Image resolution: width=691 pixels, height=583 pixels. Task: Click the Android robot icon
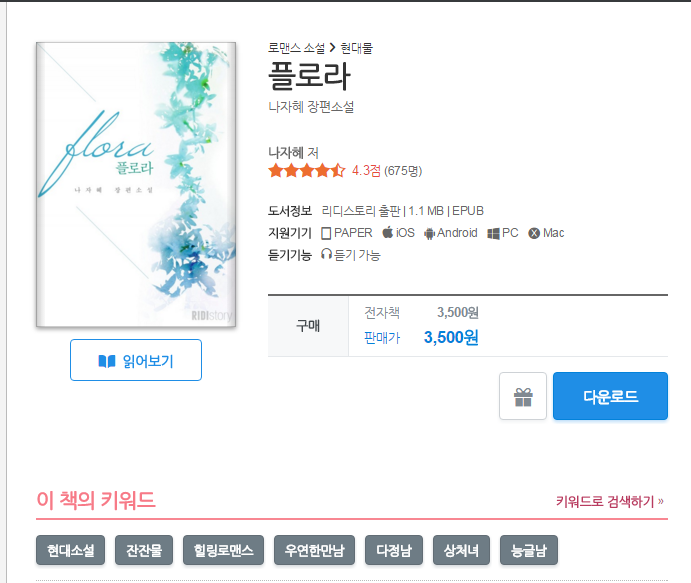point(429,234)
